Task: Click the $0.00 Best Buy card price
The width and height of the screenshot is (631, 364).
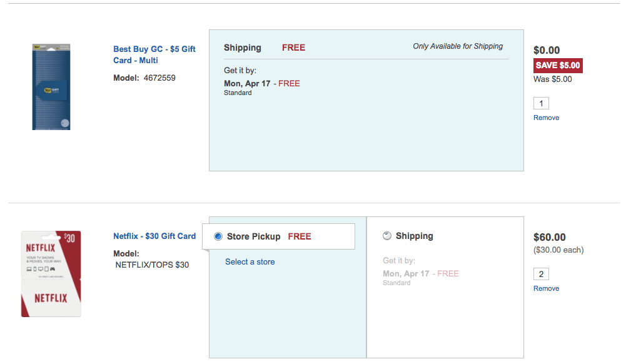Action: coord(547,50)
